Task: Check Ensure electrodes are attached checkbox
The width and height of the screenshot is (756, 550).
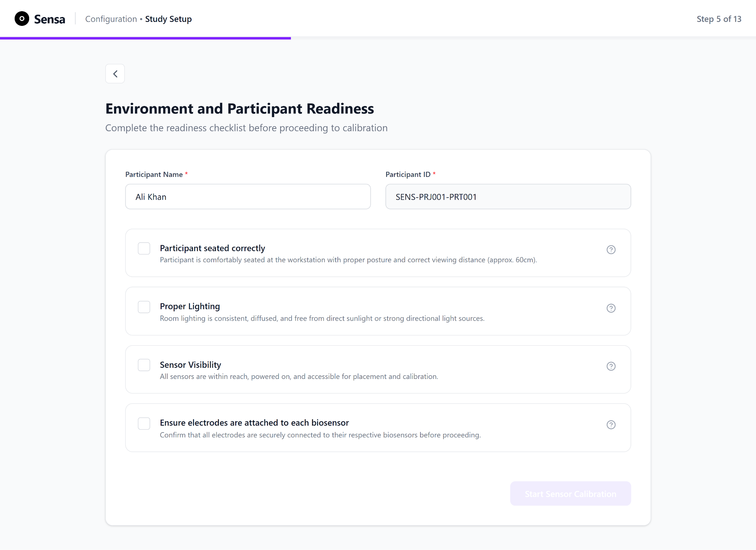Action: point(144,423)
